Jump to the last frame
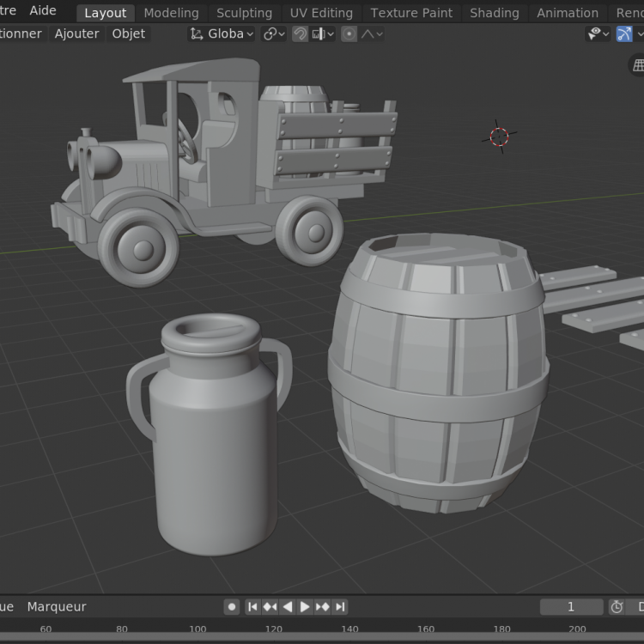This screenshot has width=644, height=644. coord(340,606)
